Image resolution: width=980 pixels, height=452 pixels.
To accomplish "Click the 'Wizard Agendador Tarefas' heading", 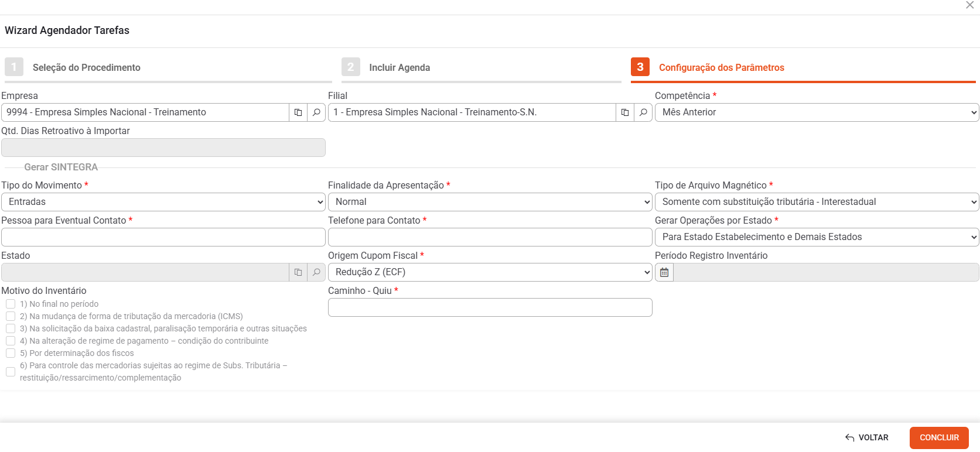I will click(x=67, y=30).
